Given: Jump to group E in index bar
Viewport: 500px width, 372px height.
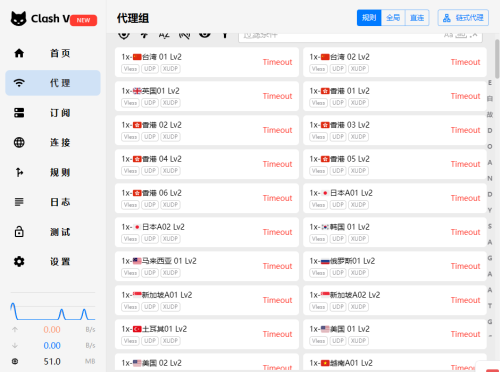Looking at the screenshot, I should point(490,83).
